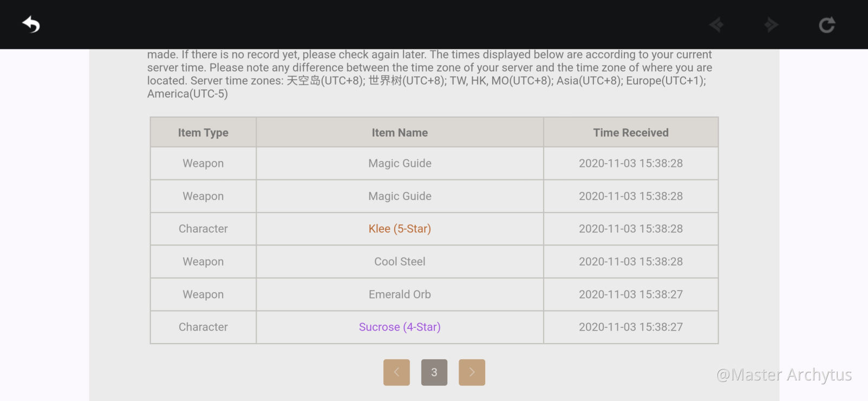Go to previous page of records

click(396, 372)
